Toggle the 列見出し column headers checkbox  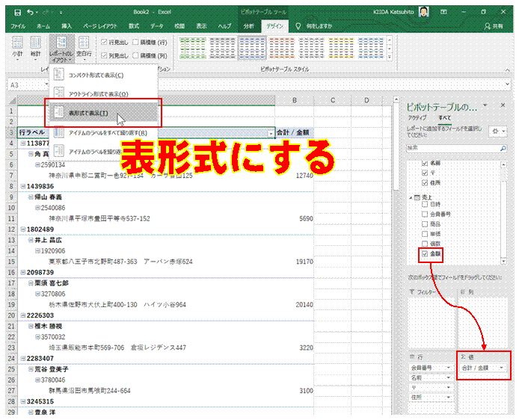[104, 55]
